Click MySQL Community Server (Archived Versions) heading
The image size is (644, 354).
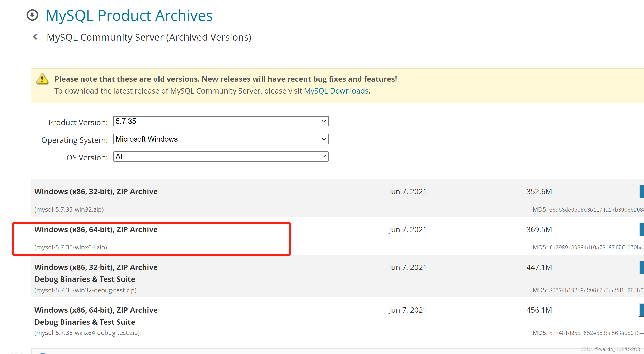[x=149, y=38]
